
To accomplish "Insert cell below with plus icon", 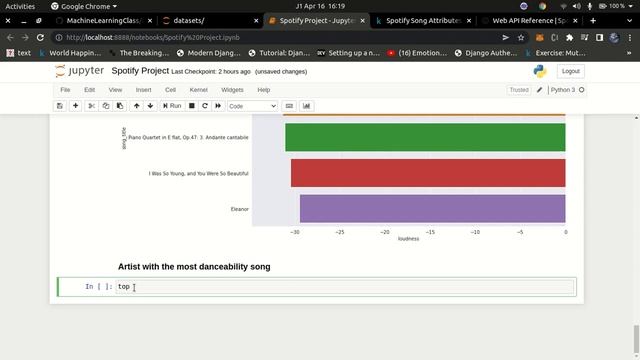I will coord(76,106).
